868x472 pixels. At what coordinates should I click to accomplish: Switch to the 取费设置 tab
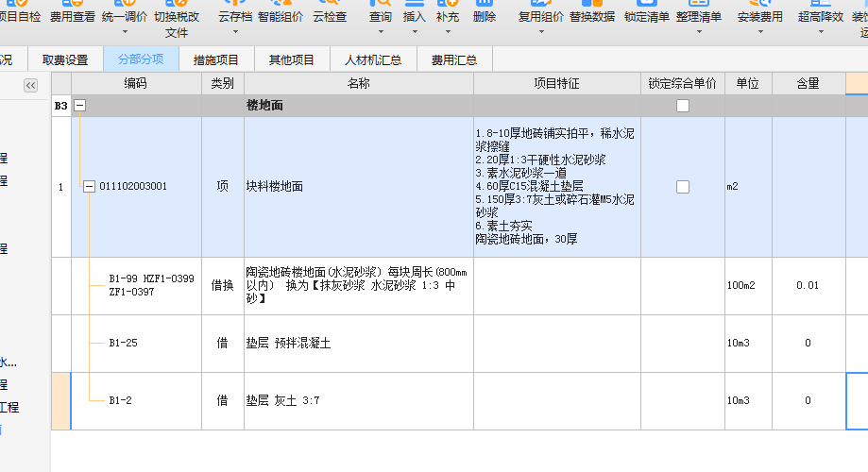(65, 59)
